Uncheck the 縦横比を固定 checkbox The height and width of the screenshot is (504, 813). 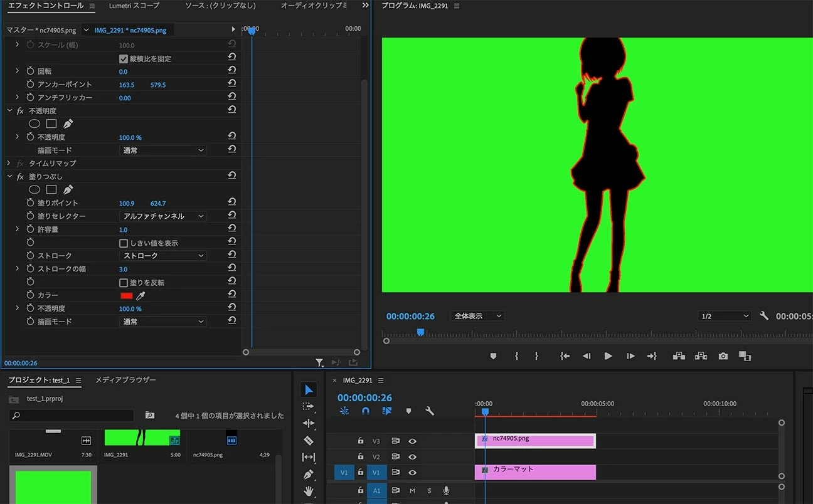point(124,59)
